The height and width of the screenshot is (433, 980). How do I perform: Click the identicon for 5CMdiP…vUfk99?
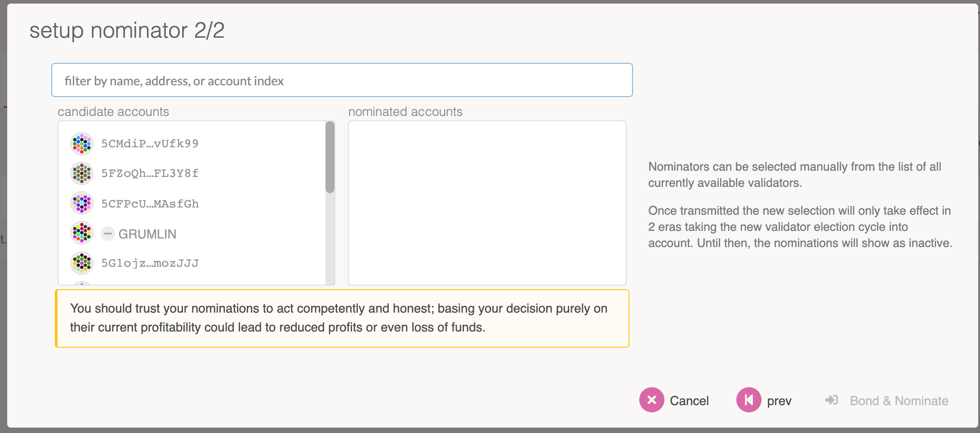(82, 144)
